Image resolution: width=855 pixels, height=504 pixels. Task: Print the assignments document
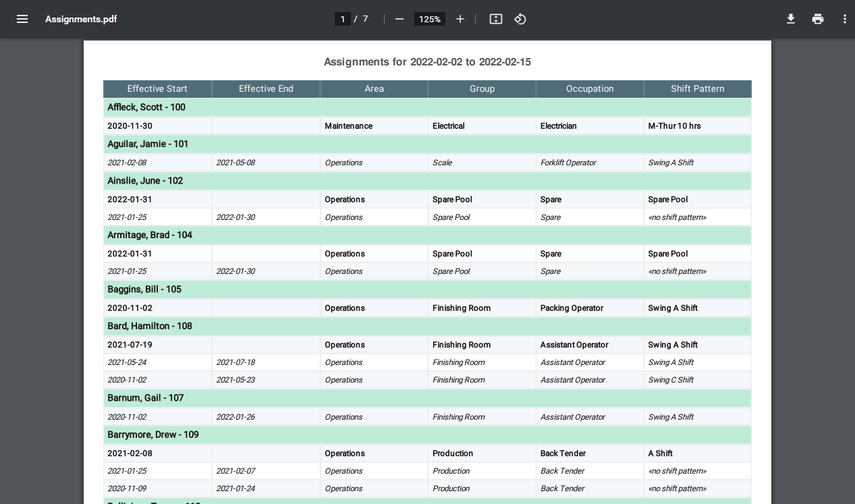click(x=817, y=19)
